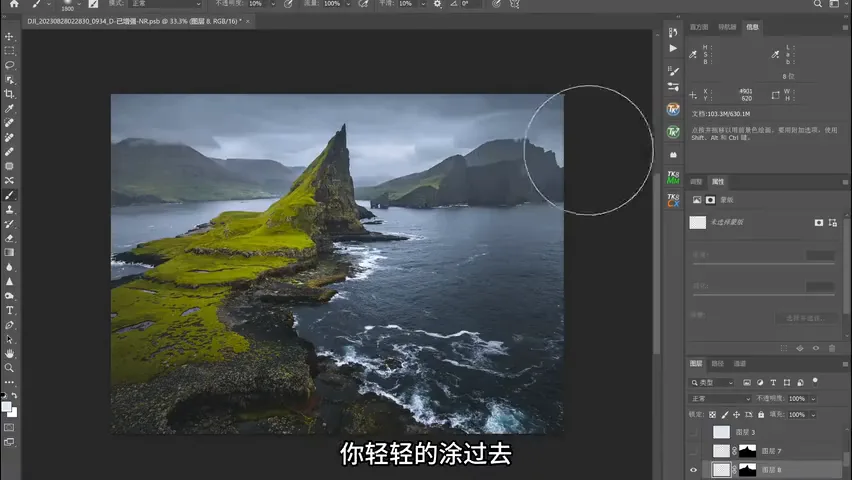Select the Hand tool
Viewport: 852px width, 480px height.
[x=9, y=354]
